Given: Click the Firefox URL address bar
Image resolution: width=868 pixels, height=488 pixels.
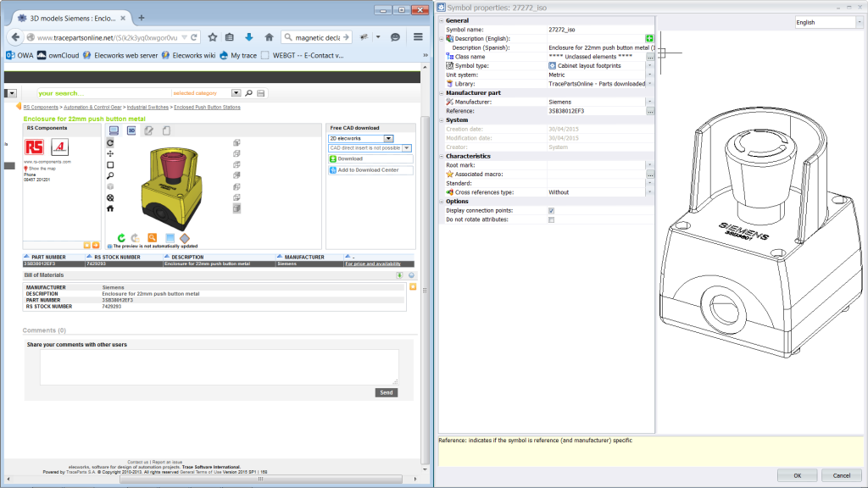Looking at the screenshot, I should [x=108, y=37].
